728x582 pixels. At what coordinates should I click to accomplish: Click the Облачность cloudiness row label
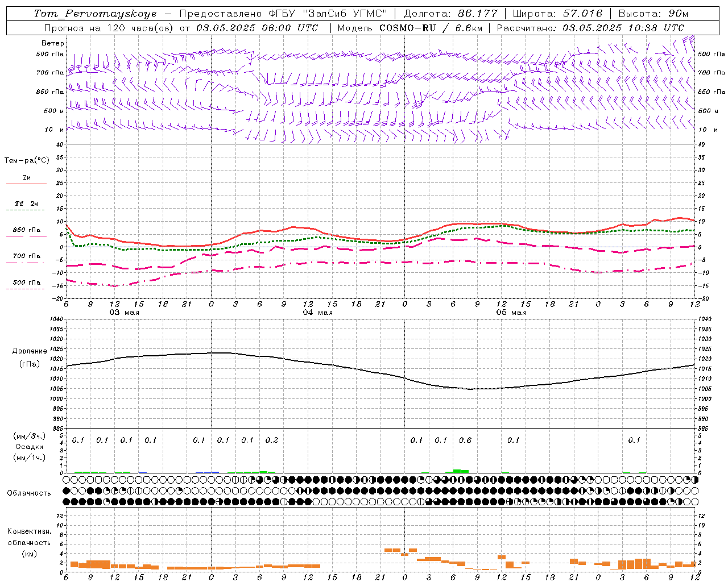pyautogui.click(x=29, y=493)
